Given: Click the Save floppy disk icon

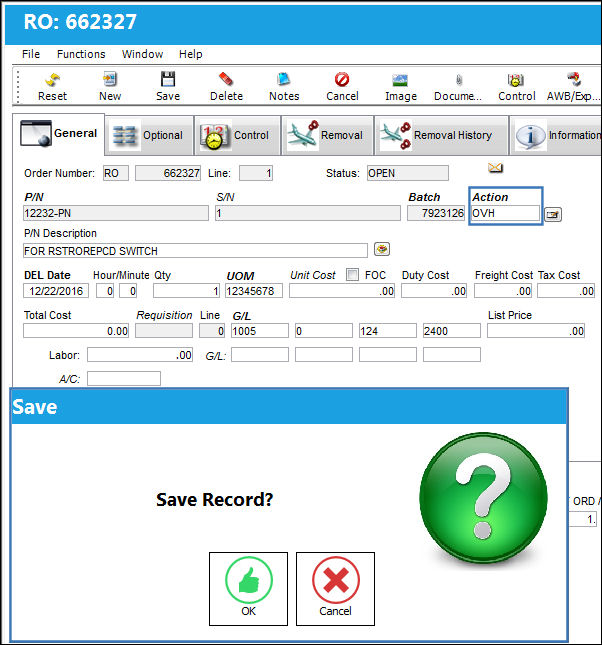Looking at the screenshot, I should (x=168, y=87).
